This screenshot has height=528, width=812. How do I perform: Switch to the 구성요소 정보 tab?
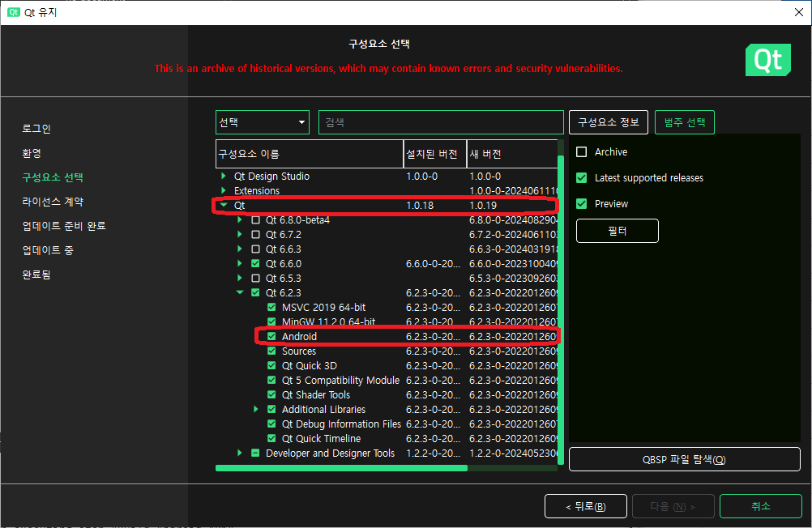(609, 122)
